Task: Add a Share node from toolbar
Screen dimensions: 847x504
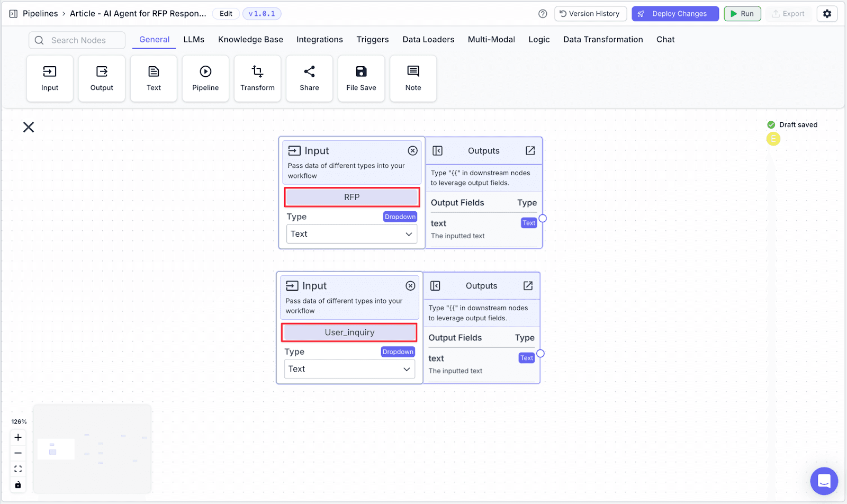Action: coord(309,78)
